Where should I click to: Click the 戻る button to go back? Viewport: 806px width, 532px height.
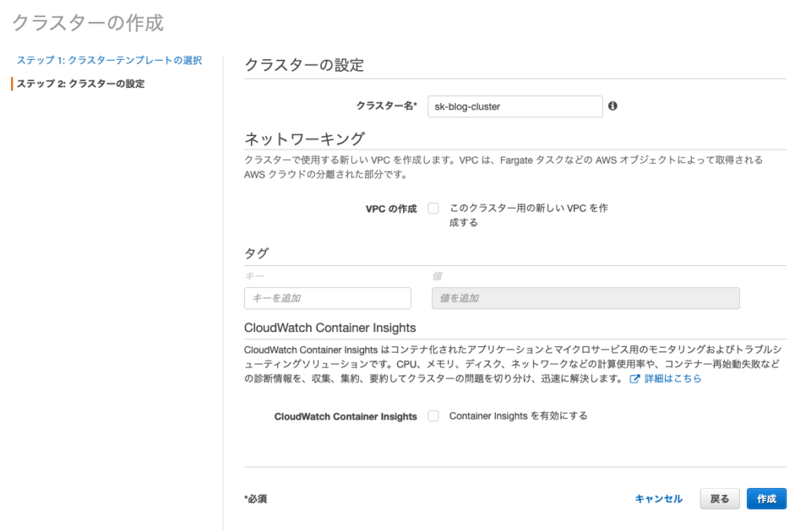coord(719,498)
